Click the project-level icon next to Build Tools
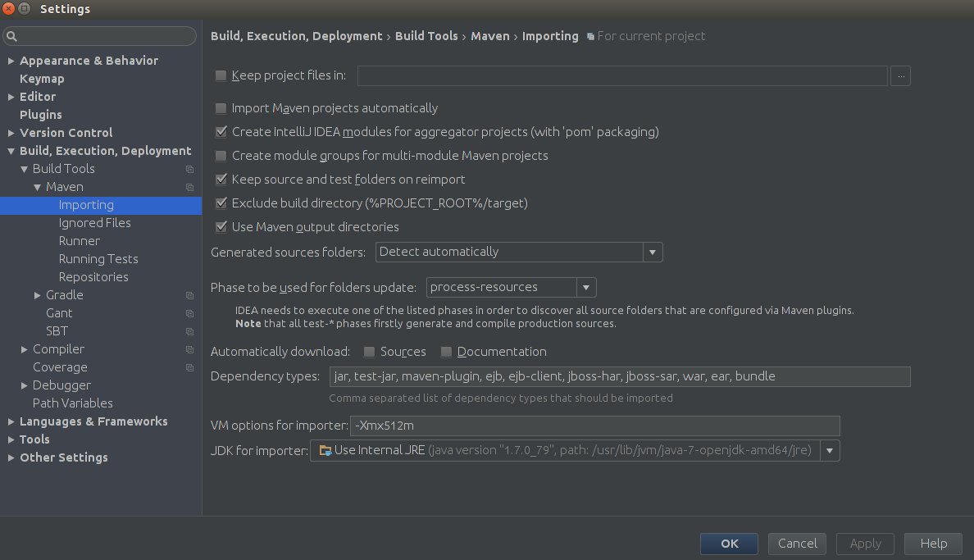This screenshot has width=974, height=560. pos(189,170)
